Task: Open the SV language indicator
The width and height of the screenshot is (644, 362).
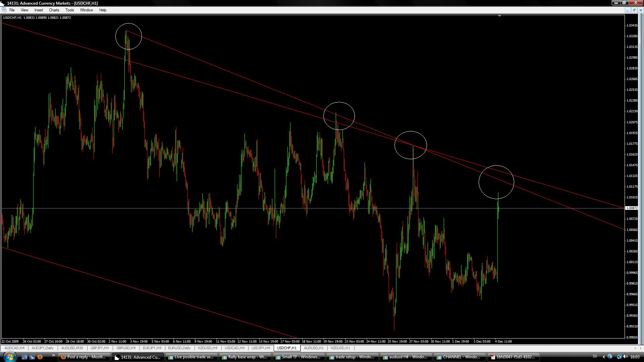Action: pos(595,357)
